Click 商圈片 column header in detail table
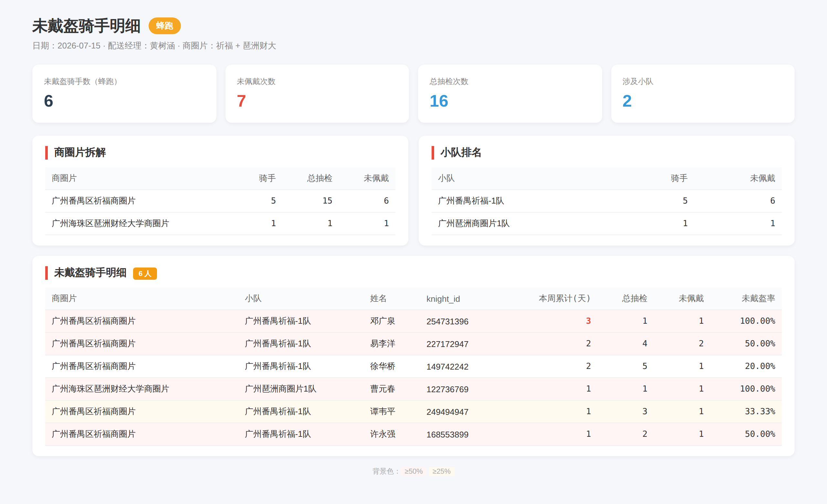The height and width of the screenshot is (504, 827). (64, 298)
